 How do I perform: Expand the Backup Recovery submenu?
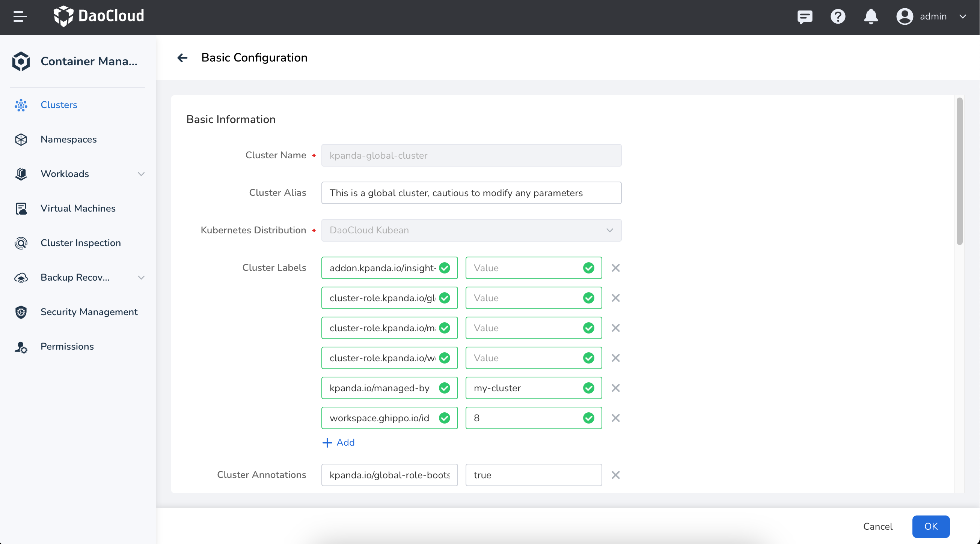point(141,278)
